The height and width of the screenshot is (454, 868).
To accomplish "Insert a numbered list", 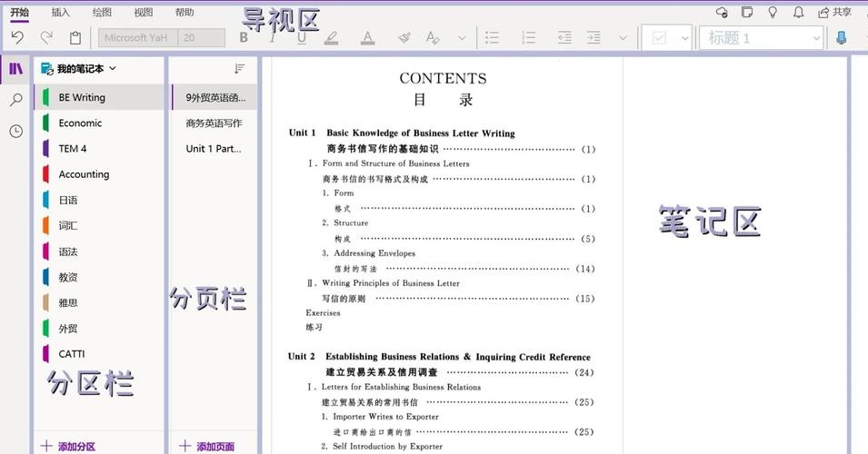I will point(529,37).
